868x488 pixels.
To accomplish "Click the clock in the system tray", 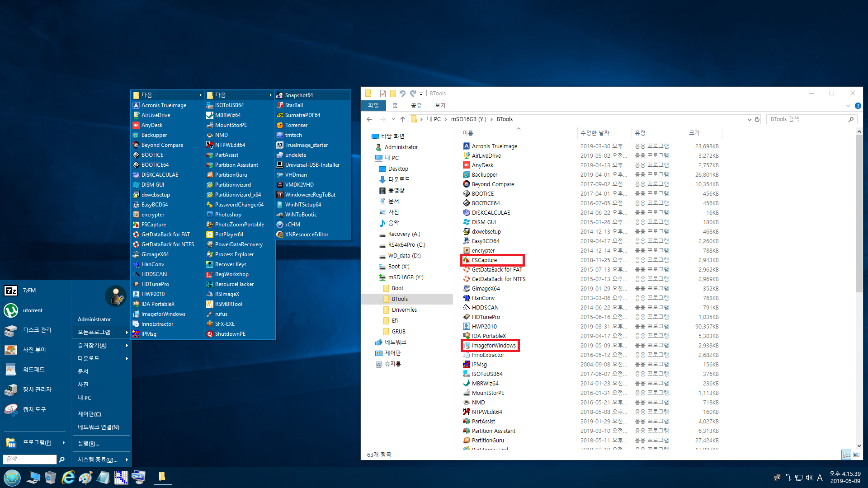I will tap(845, 478).
